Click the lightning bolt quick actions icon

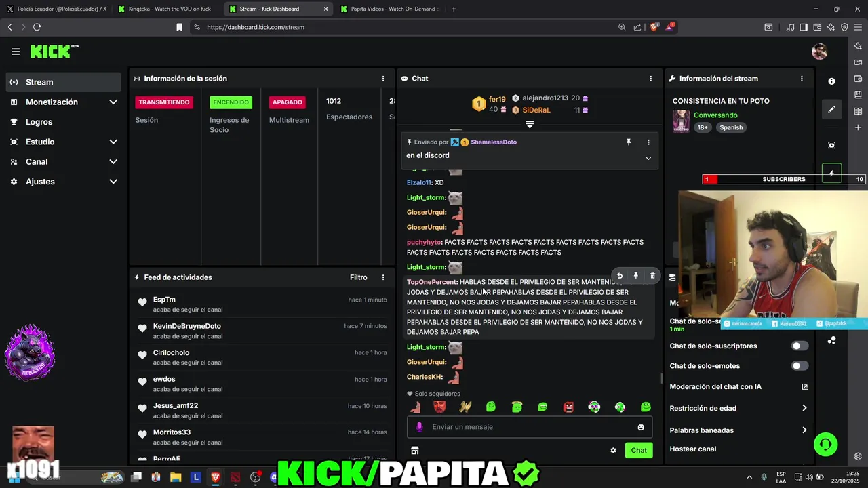[x=831, y=173]
